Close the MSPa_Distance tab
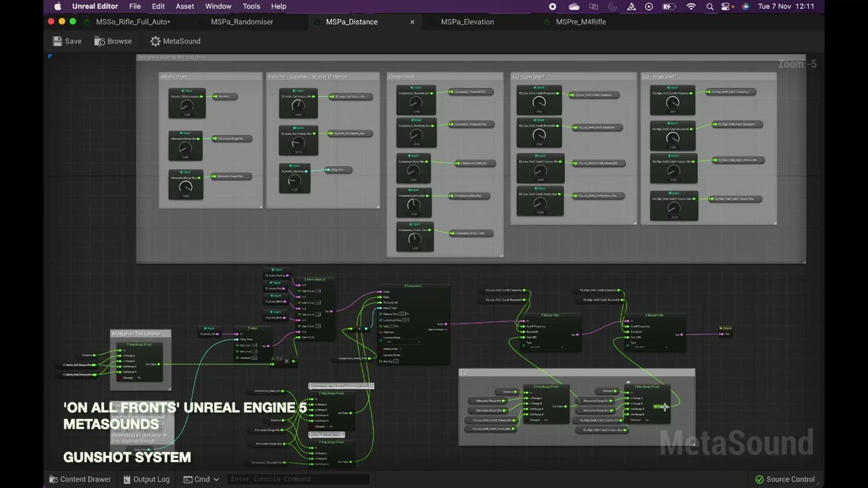This screenshot has width=868, height=488. coord(412,22)
